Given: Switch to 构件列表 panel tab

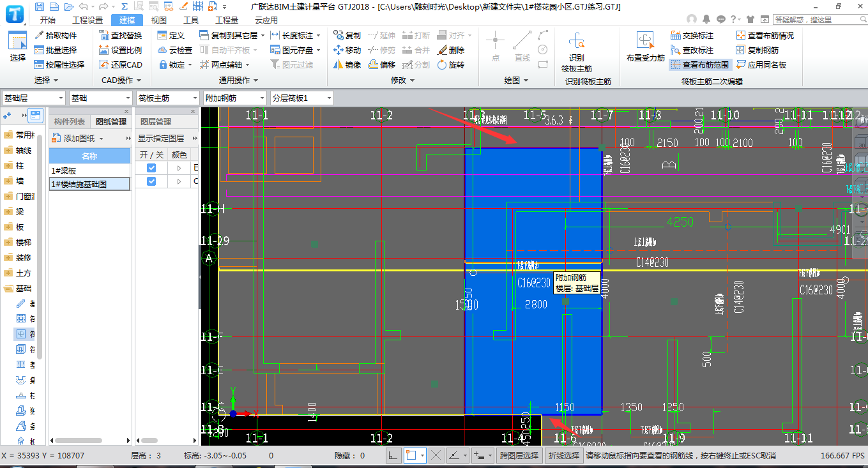Looking at the screenshot, I should 70,121.
